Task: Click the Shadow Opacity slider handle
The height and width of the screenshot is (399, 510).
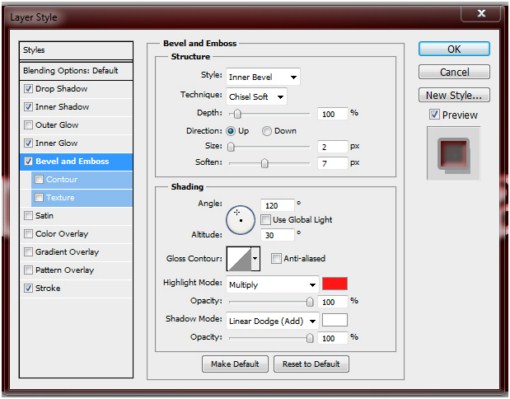Action: tap(310, 338)
